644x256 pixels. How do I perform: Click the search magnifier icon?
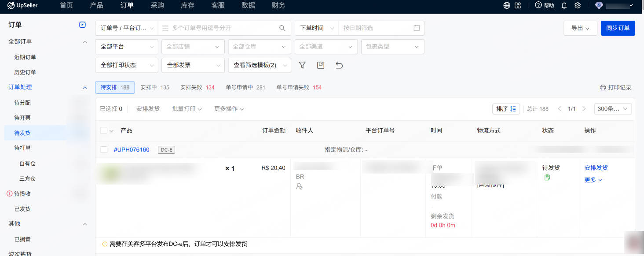tap(282, 28)
